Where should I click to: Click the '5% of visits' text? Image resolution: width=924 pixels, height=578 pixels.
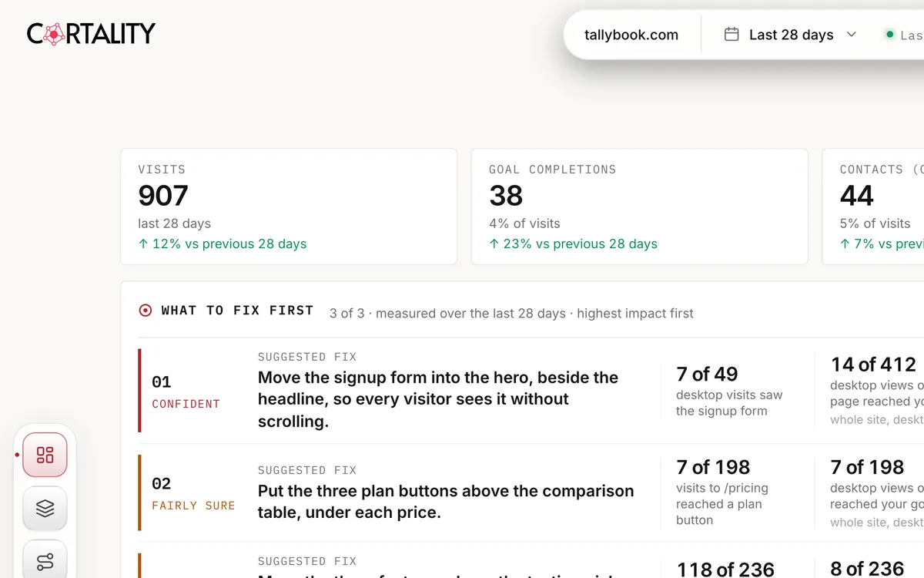pos(875,223)
